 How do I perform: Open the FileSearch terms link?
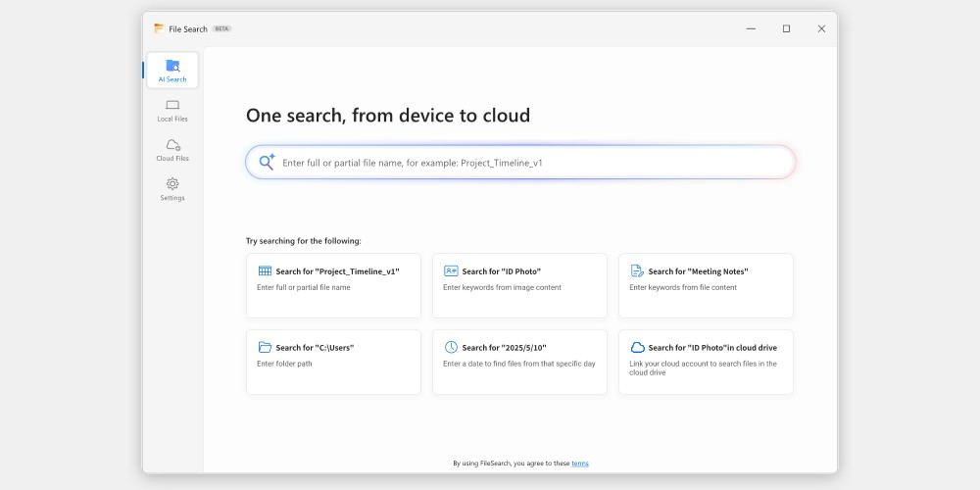tap(580, 464)
